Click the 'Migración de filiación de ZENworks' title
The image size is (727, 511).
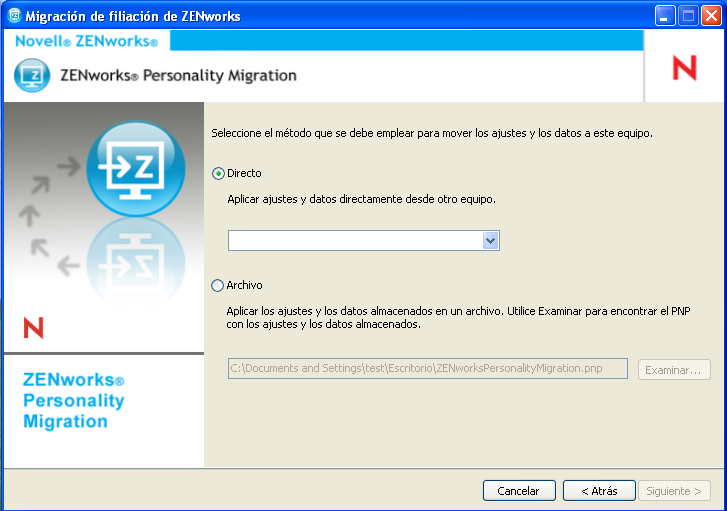(133, 16)
